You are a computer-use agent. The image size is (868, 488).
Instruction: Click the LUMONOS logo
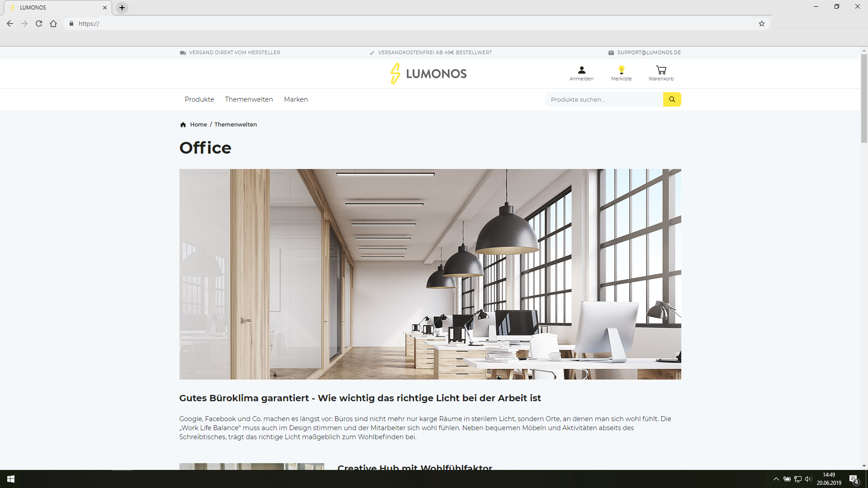coord(429,74)
